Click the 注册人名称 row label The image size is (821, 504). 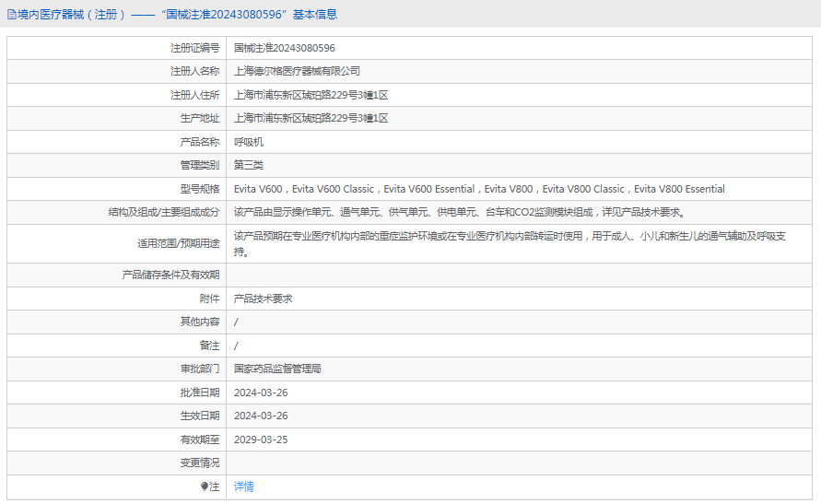(194, 71)
